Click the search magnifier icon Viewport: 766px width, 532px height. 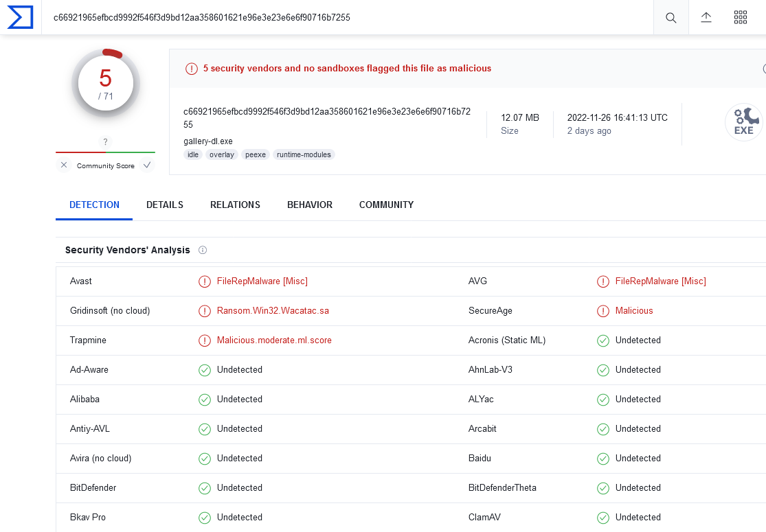(671, 18)
